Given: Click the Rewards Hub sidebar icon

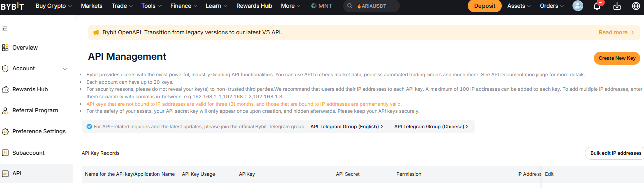Looking at the screenshot, I should pos(5,90).
